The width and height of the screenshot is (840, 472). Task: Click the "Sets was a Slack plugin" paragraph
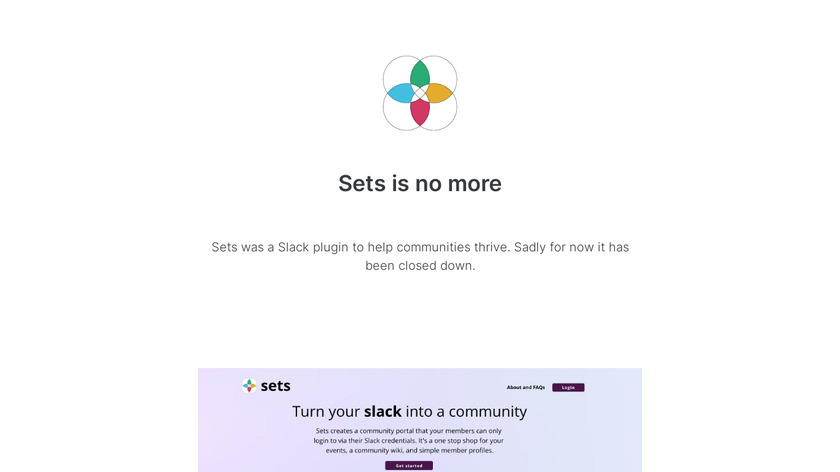coord(420,256)
